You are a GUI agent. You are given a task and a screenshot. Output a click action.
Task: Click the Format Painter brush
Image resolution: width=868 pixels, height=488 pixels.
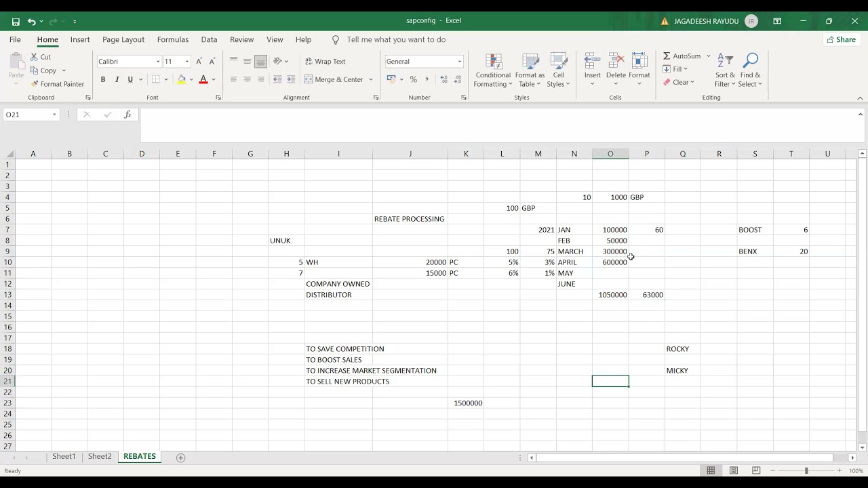[35, 84]
